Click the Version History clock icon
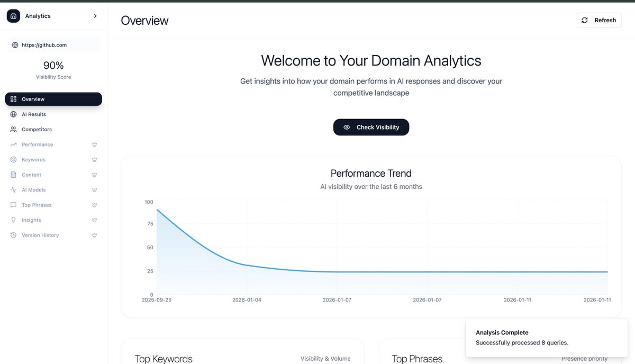 (x=13, y=235)
